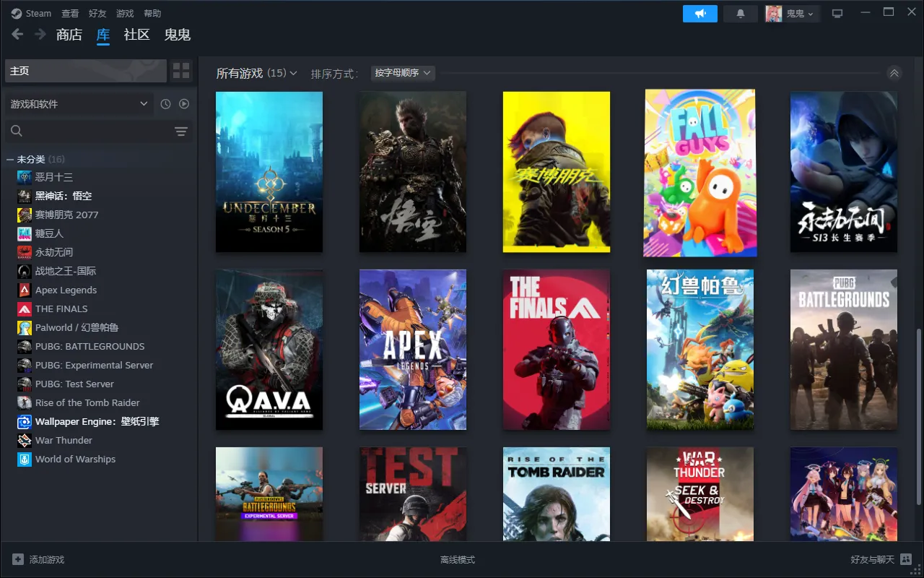The width and height of the screenshot is (924, 578).
Task: Open advanced filter options icon
Action: [x=180, y=131]
